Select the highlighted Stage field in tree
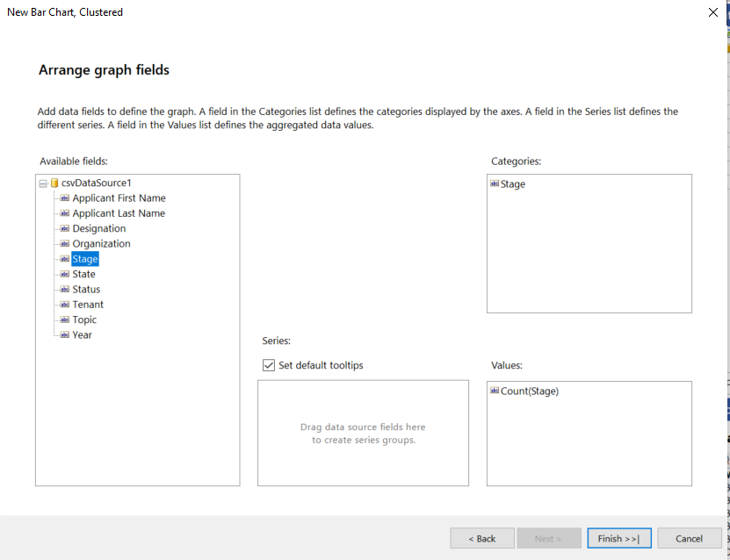Screen dimensions: 730x560 pos(85,259)
